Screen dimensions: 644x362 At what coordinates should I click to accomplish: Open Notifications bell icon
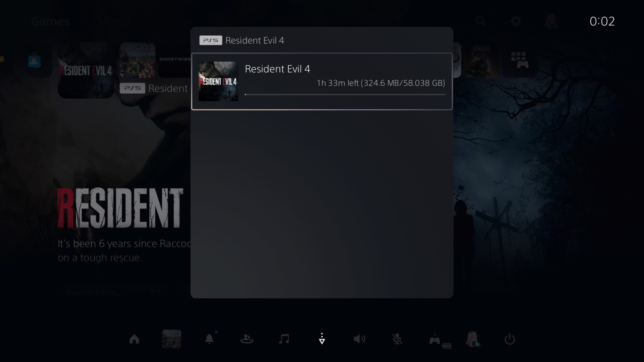click(x=209, y=339)
